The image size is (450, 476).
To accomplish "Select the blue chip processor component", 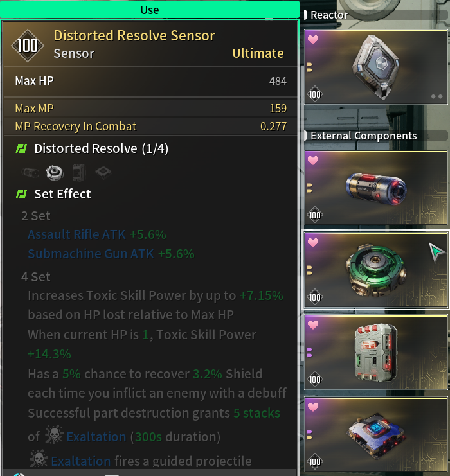I will (x=376, y=435).
